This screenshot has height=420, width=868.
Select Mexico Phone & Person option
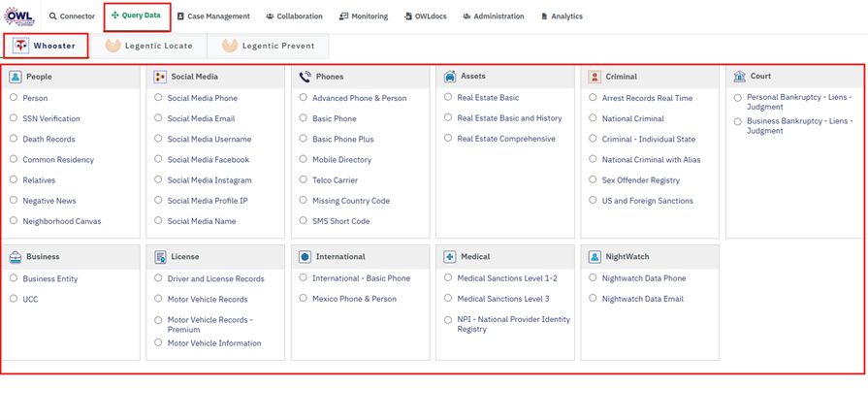click(x=303, y=298)
